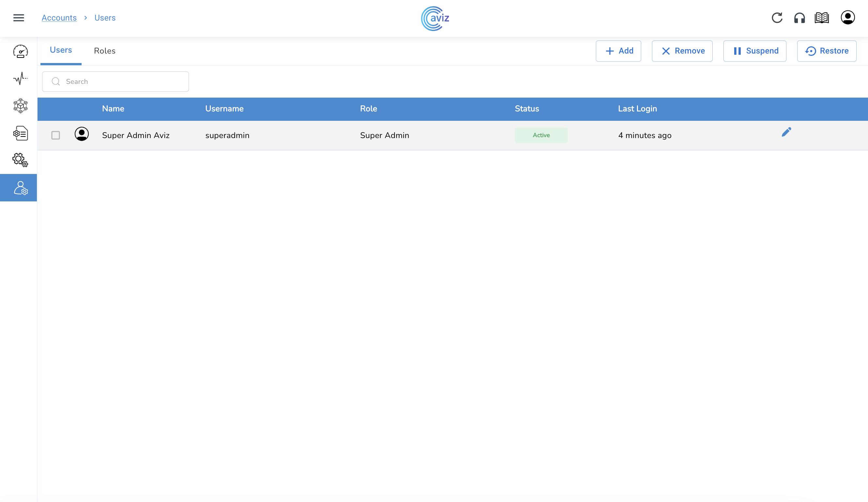Click the Add user button

(618, 51)
